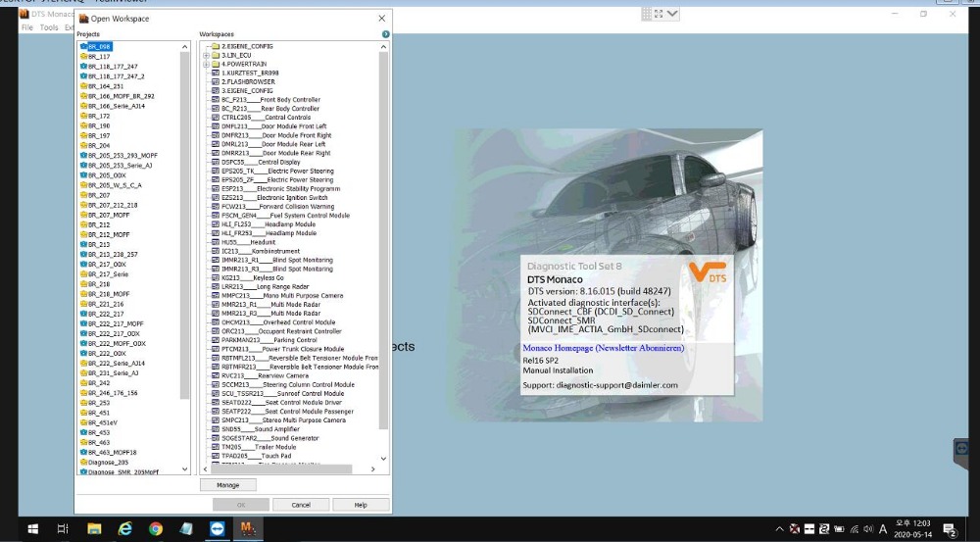
Task: Click the workspace icon beside BC_F213 Front Body Controller
Action: click(216, 99)
